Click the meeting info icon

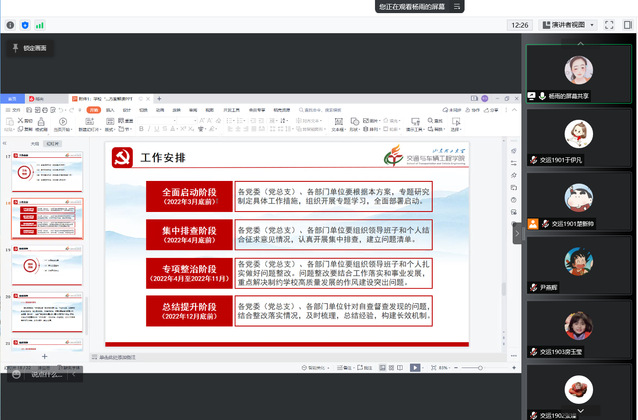(x=11, y=24)
